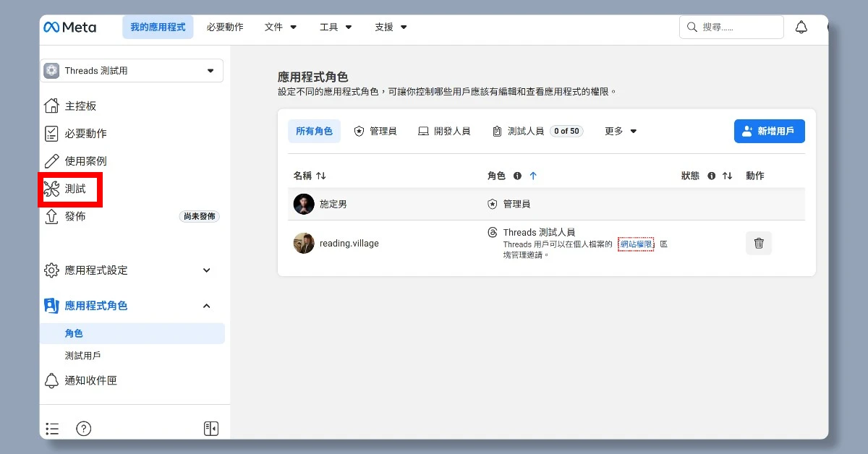Click the 動作 column header
Screen dimensions: 868x454
click(x=755, y=176)
